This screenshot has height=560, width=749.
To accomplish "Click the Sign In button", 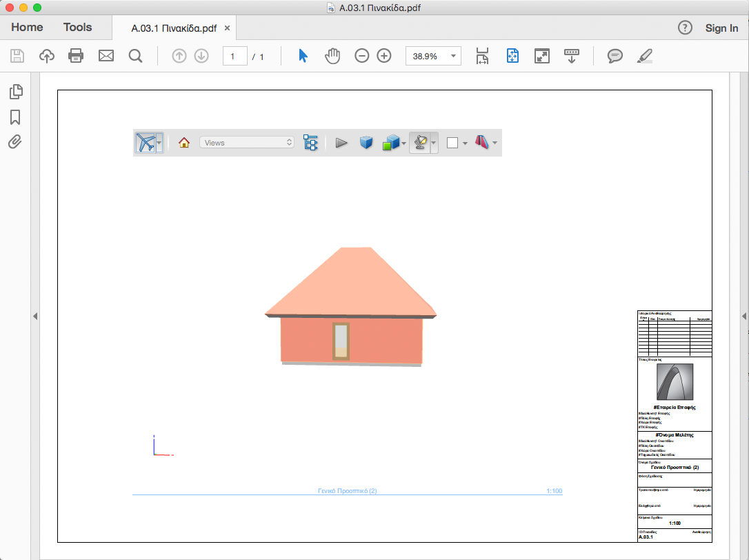I will coord(722,28).
